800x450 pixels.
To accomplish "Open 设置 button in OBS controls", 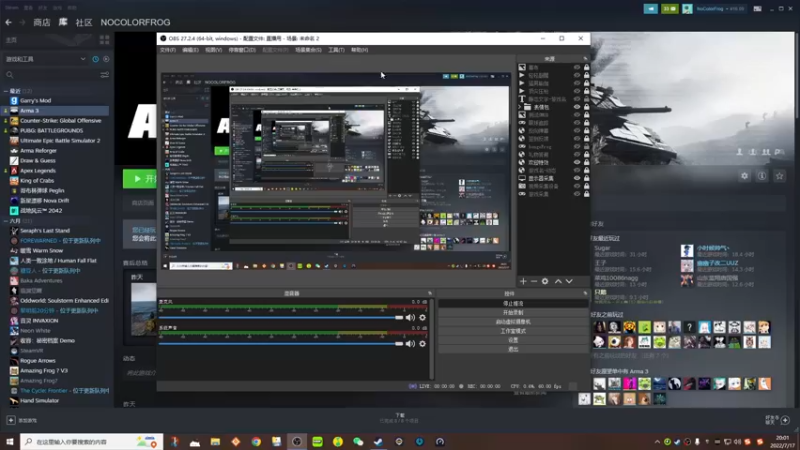I will pyautogui.click(x=513, y=340).
